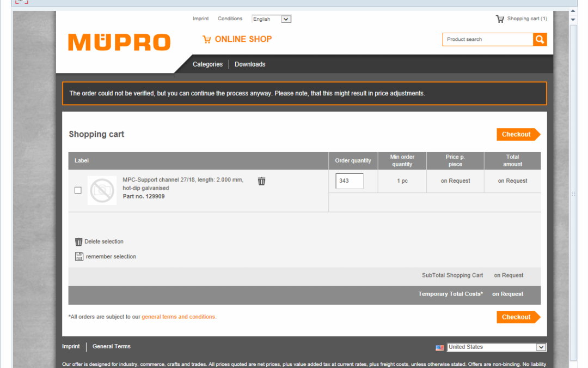This screenshot has height=368, width=588.
Task: Click the MÜPRO logo
Action: (x=119, y=42)
